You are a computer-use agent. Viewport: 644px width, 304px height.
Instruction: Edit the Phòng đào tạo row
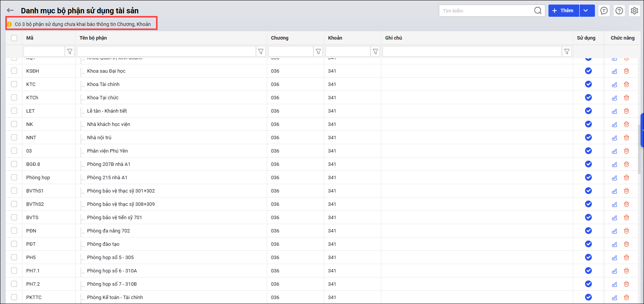point(614,244)
